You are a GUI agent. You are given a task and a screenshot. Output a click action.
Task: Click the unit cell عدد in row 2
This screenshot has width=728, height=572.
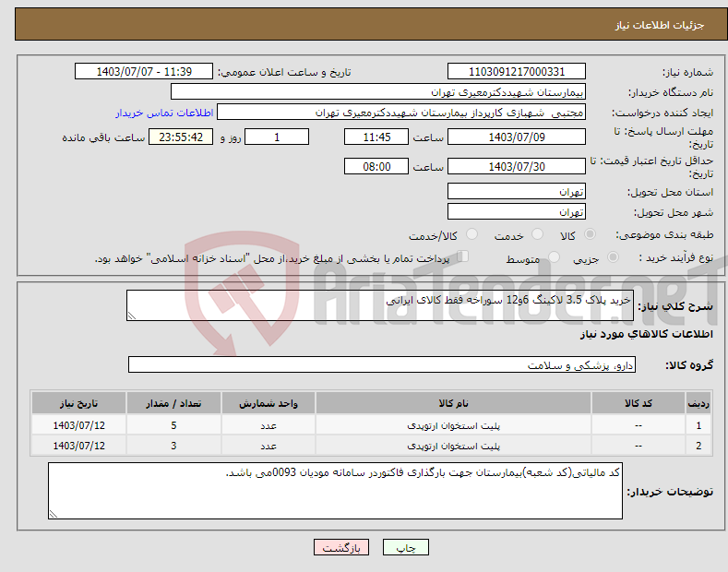coord(269,446)
